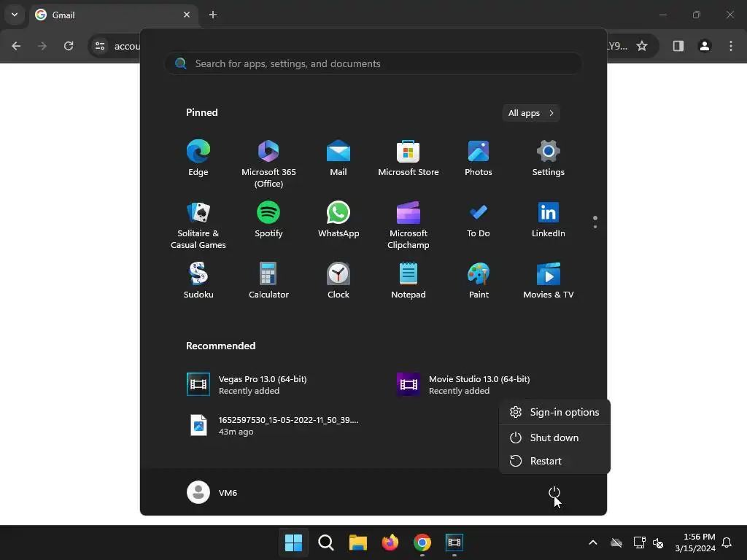Open Microsoft Clipchamp
The height and width of the screenshot is (560, 747).
[409, 225]
